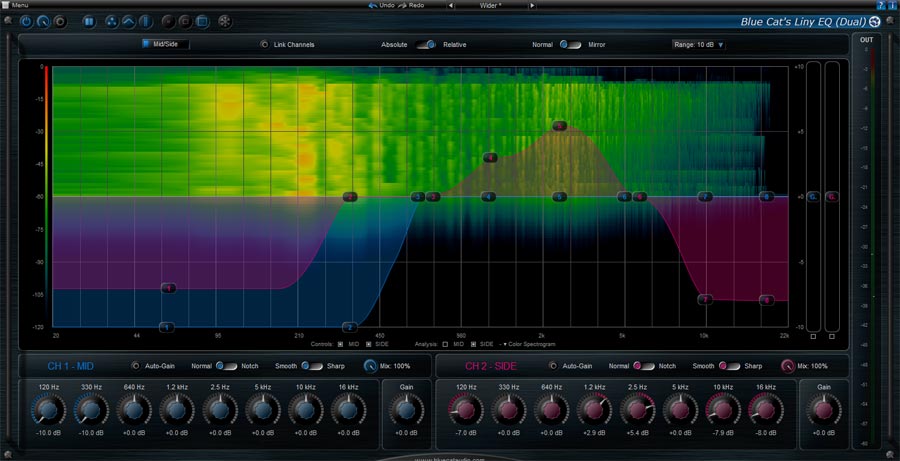This screenshot has height=461, width=900.
Task: Click the upward chevron toolbar icon
Action: 129,22
